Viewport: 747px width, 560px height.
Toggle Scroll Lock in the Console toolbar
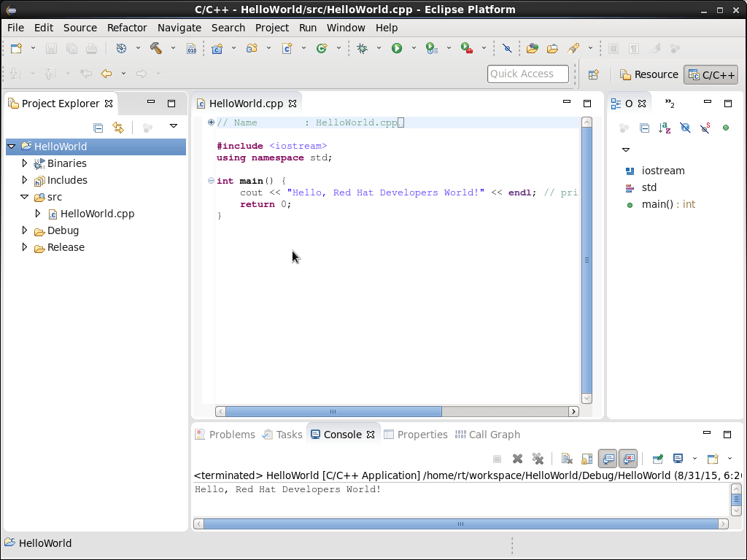[587, 459]
